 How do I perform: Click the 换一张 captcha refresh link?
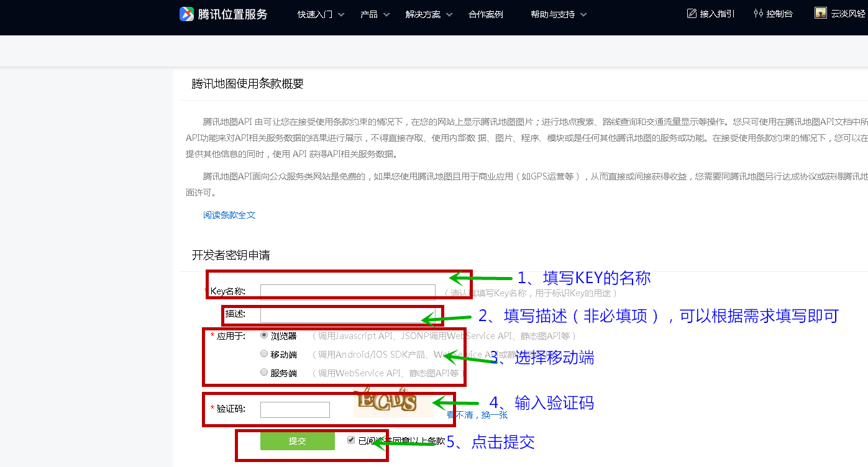pyautogui.click(x=495, y=415)
